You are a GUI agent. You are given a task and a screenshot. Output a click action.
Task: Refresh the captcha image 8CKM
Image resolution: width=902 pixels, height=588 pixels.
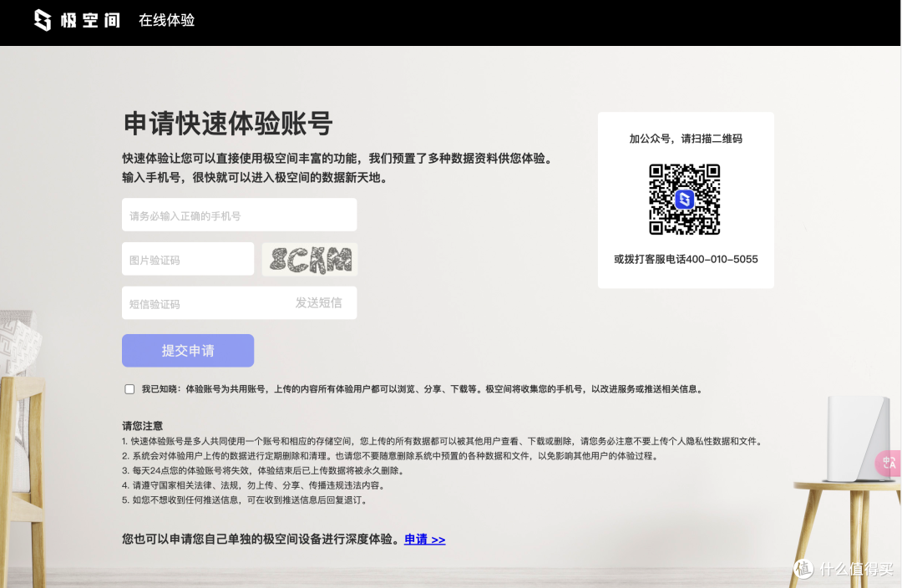[x=310, y=259]
